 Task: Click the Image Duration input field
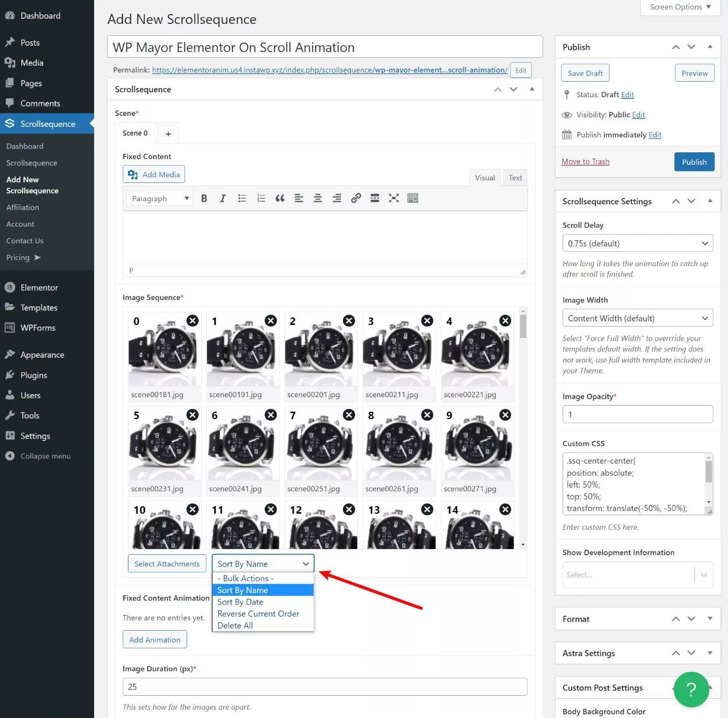(324, 687)
